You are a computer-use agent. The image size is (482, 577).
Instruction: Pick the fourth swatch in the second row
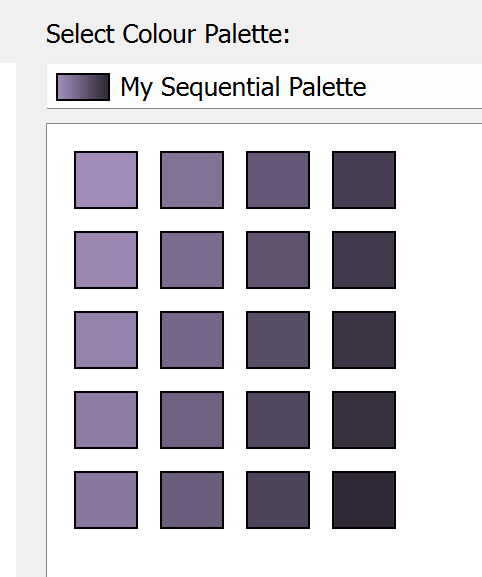coord(364,260)
